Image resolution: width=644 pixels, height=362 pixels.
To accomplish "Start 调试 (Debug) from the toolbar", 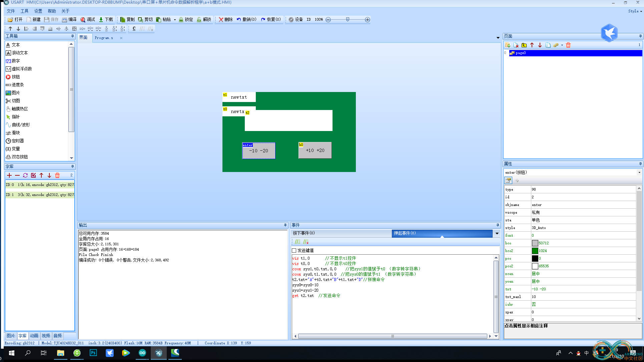I will click(88, 20).
